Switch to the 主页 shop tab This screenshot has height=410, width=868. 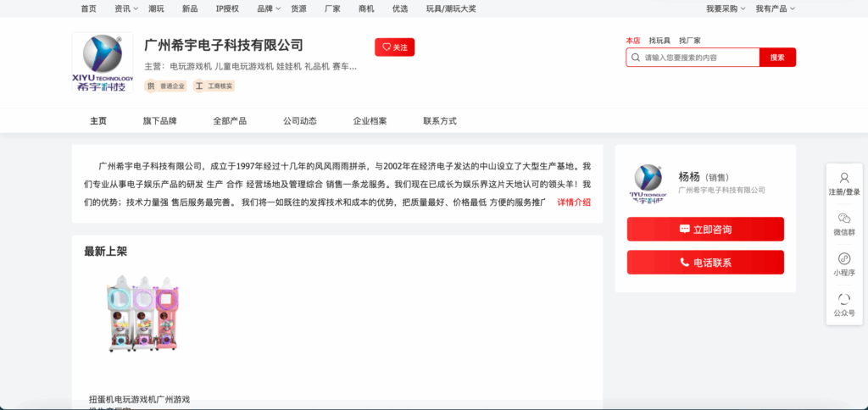point(98,121)
